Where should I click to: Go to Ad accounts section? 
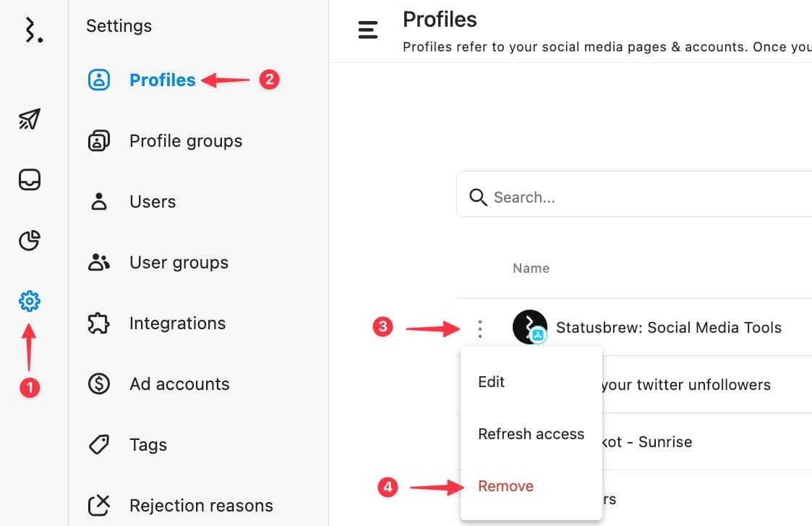179,384
